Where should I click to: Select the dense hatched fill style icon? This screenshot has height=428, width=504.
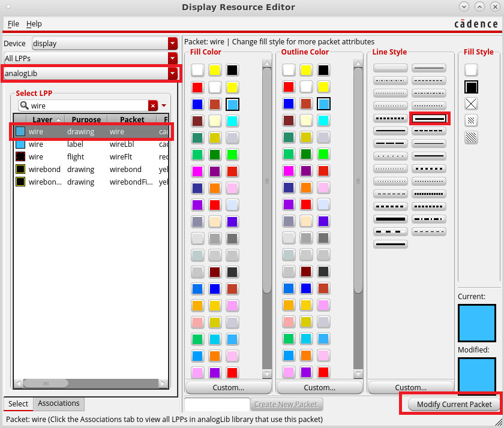(472, 137)
